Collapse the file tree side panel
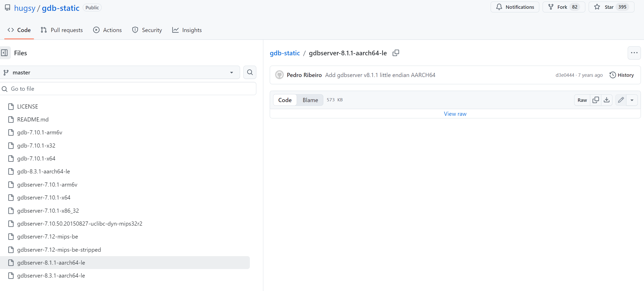The height and width of the screenshot is (291, 644). [x=5, y=53]
